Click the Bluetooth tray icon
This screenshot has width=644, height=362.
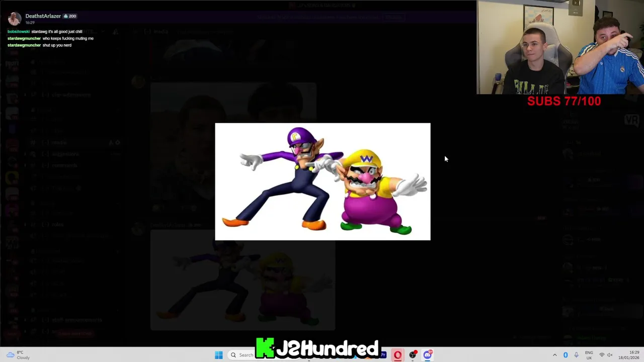566,355
